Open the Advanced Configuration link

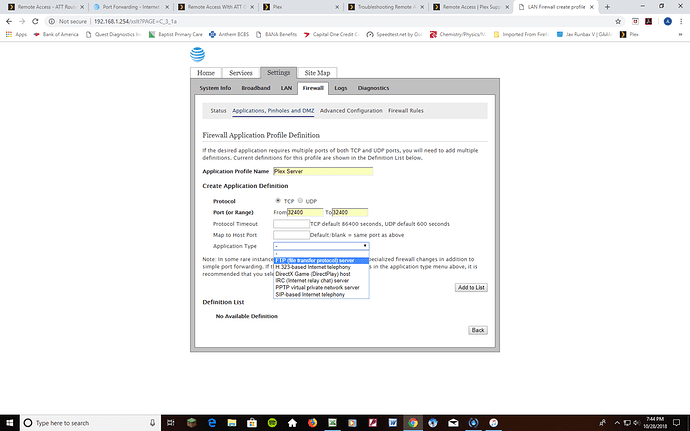(351, 111)
